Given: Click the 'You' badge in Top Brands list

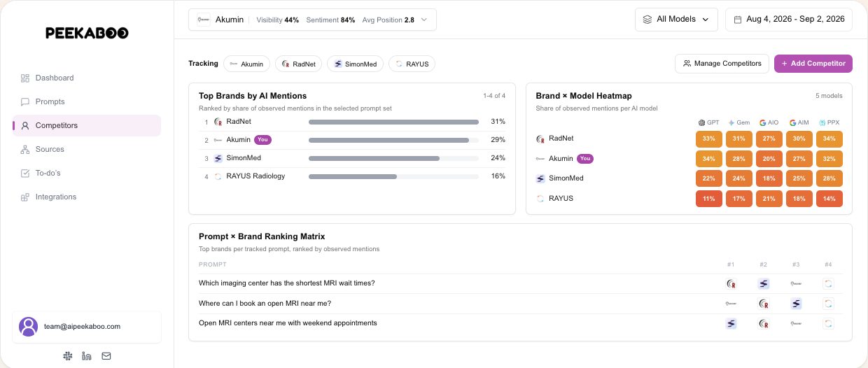Looking at the screenshot, I should point(262,140).
